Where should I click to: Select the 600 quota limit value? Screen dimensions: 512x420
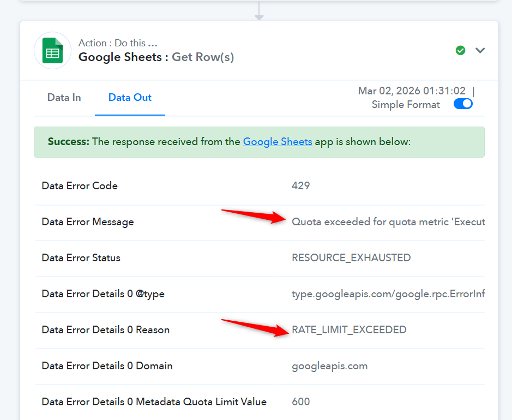[301, 402]
